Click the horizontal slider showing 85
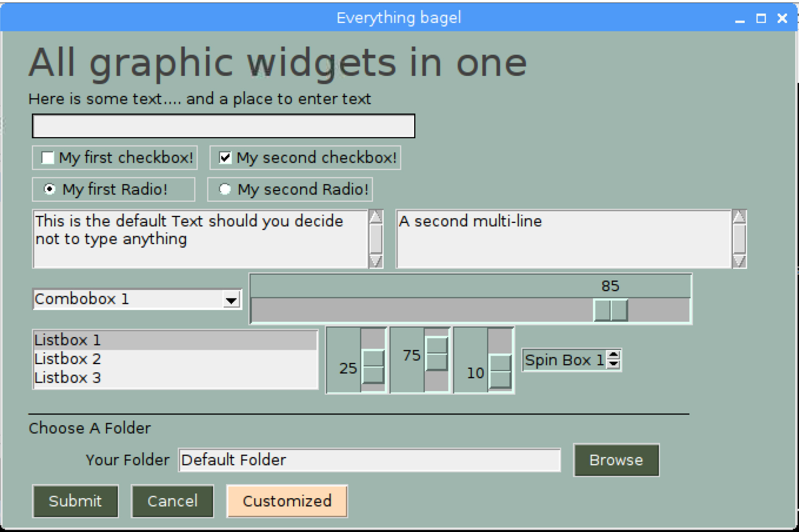The width and height of the screenshot is (799, 532). coord(610,310)
